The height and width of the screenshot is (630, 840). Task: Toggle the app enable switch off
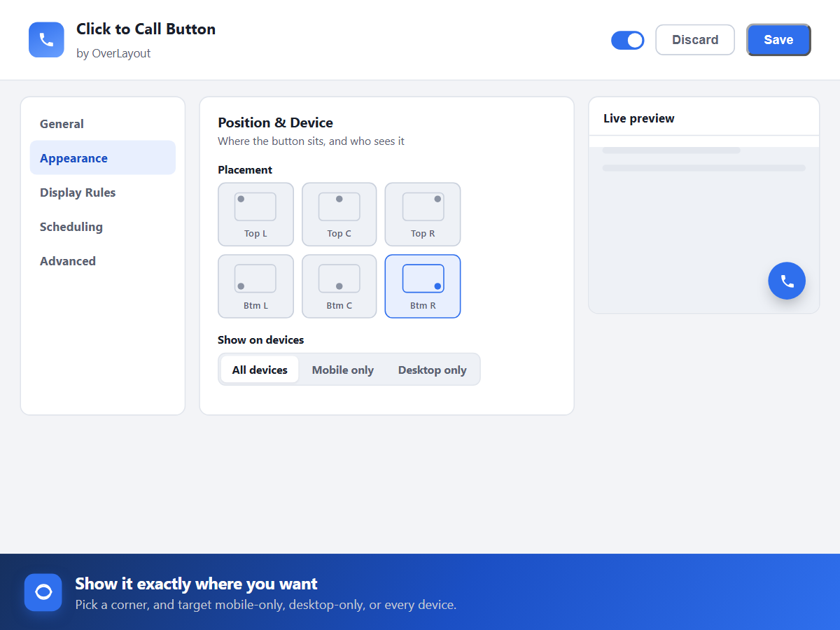628,40
